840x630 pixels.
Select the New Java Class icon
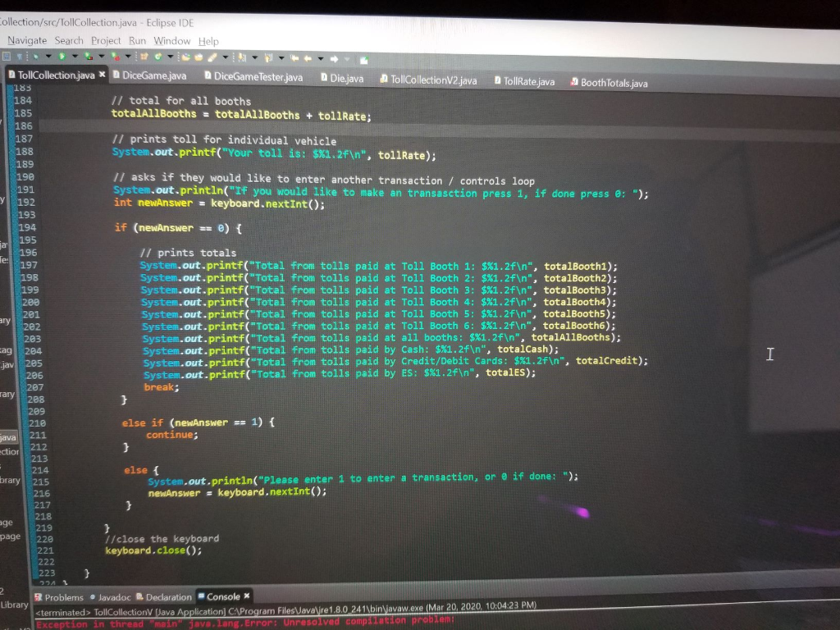coord(157,57)
